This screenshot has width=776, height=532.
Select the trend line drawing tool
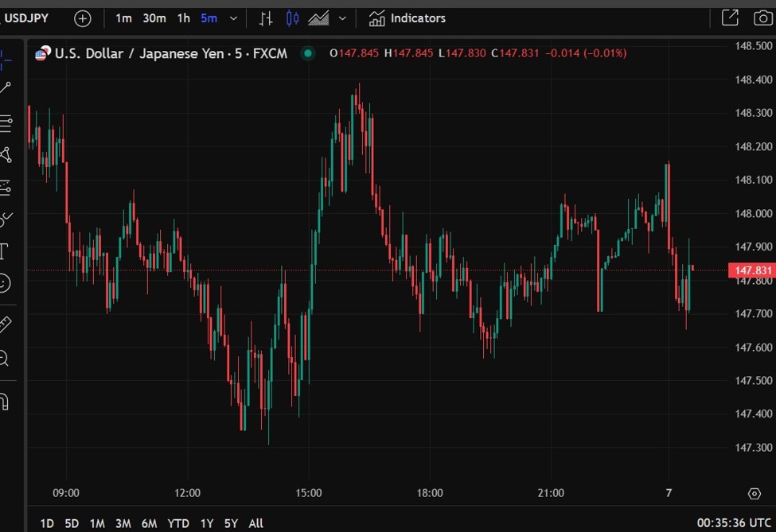[x=5, y=88]
